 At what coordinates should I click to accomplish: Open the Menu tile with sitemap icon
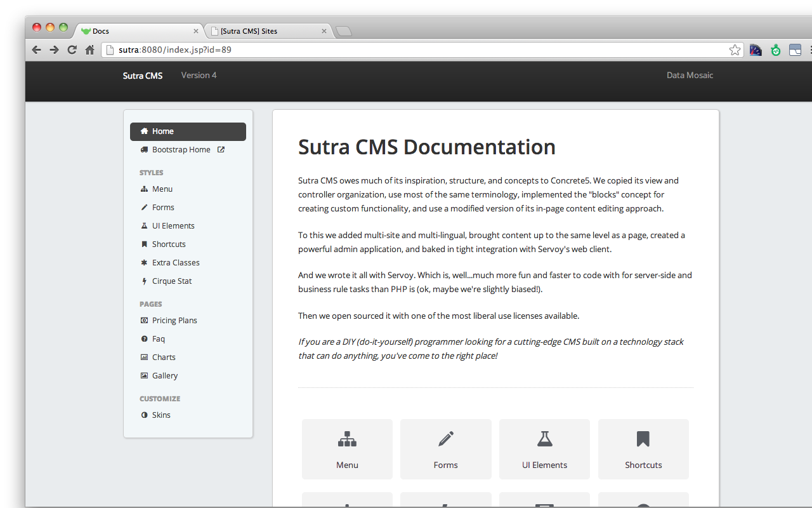[347, 449]
